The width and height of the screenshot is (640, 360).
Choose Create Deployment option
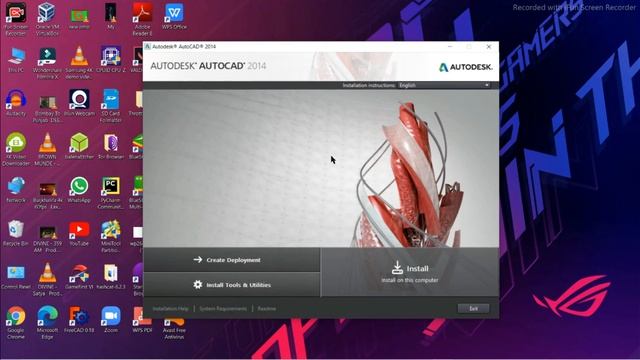231,260
